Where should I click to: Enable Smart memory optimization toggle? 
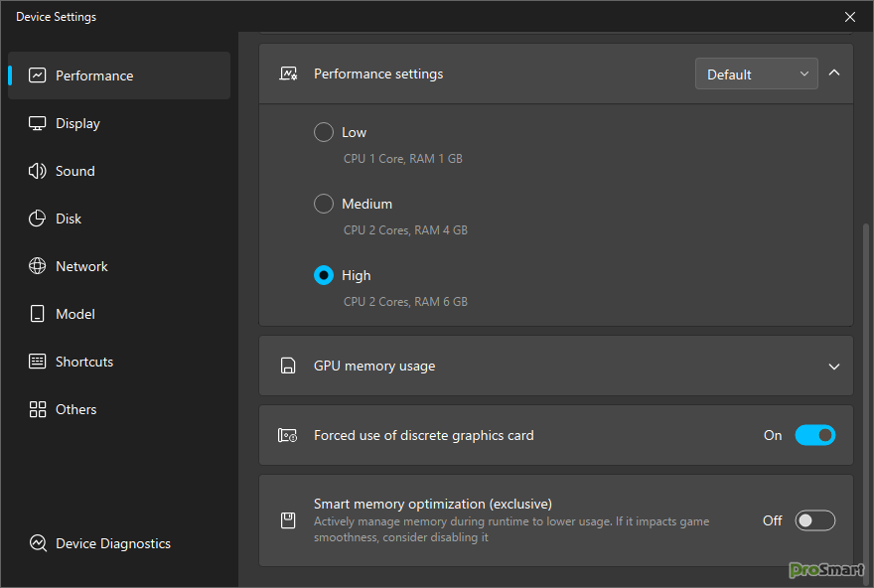pos(814,520)
